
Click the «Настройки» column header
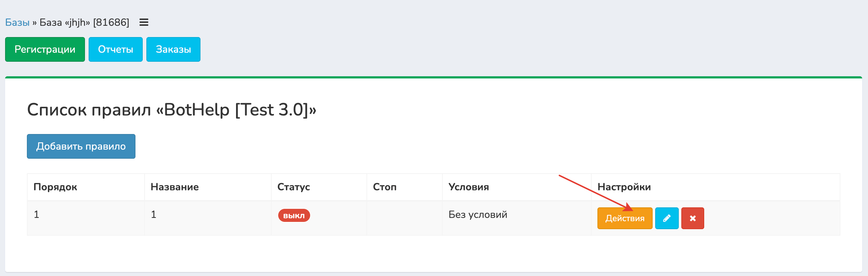point(624,187)
